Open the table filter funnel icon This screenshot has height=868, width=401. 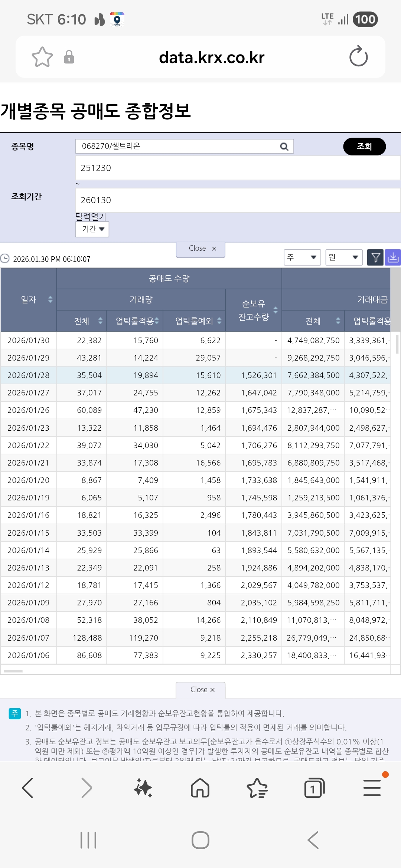375,257
